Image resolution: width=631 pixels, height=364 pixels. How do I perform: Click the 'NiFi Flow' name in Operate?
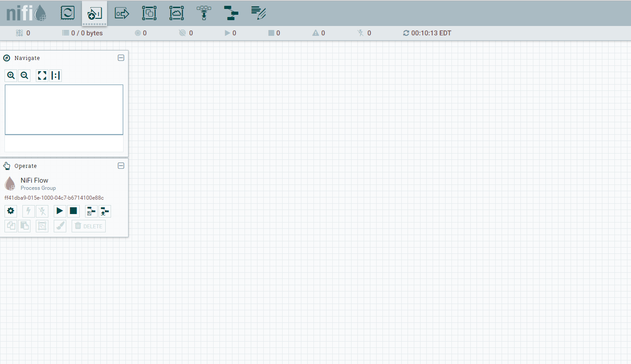pyautogui.click(x=34, y=180)
